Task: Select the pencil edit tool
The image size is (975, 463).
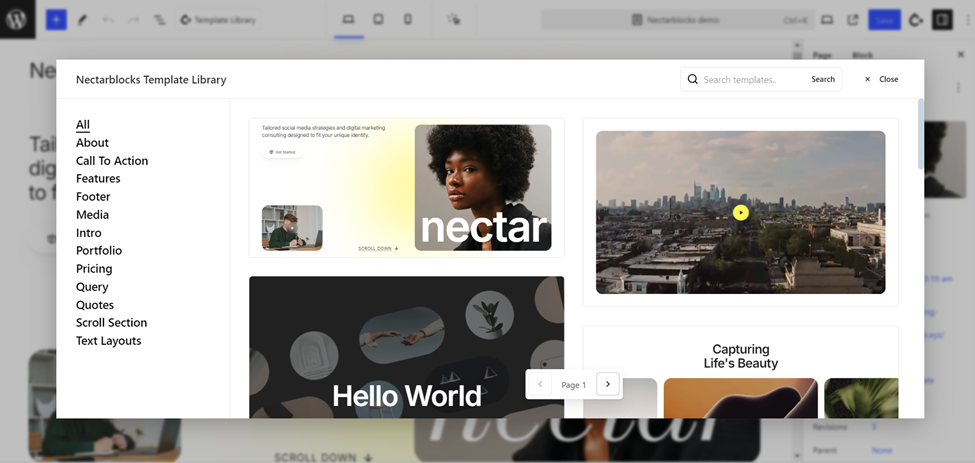Action: pyautogui.click(x=81, y=20)
